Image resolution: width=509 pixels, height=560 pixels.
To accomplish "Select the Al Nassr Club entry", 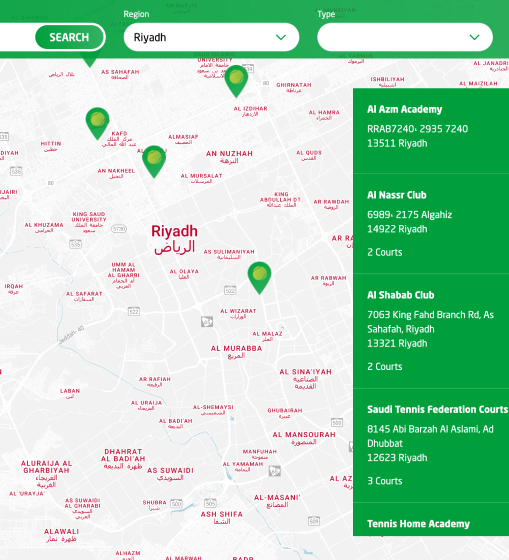I will pos(431,224).
